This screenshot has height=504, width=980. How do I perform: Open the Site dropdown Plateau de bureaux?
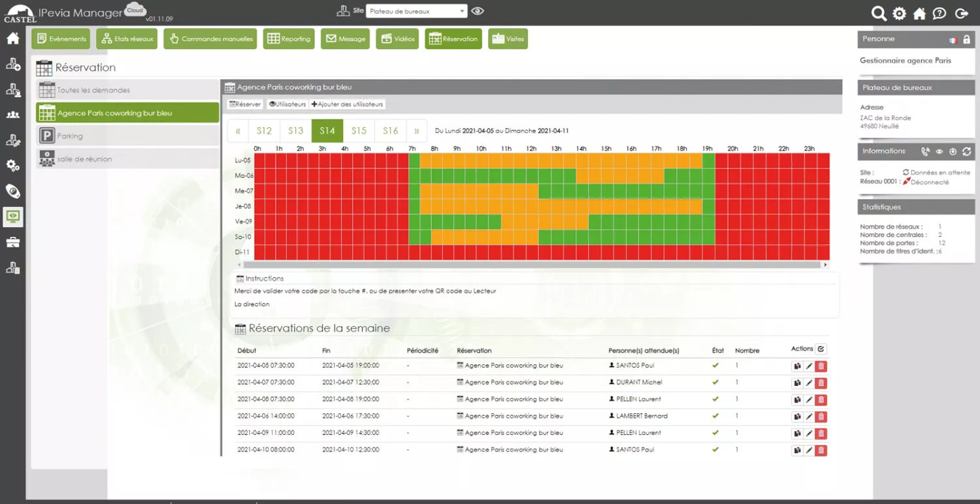pos(416,11)
